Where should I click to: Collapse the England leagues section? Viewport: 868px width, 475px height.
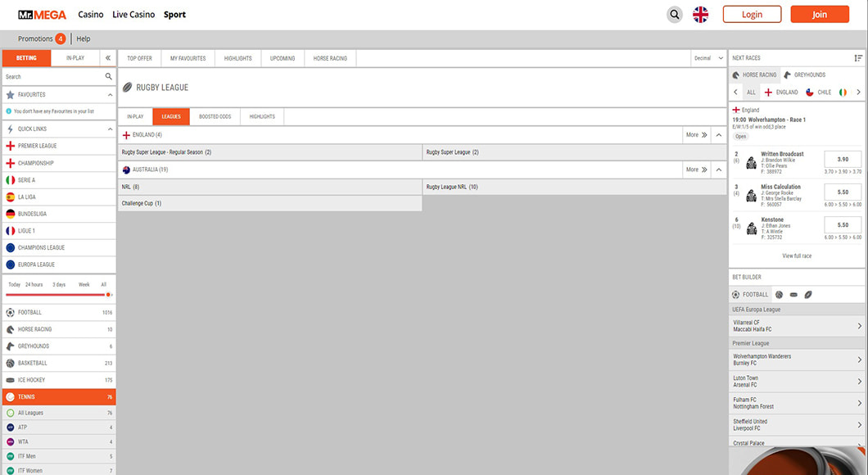pos(718,134)
